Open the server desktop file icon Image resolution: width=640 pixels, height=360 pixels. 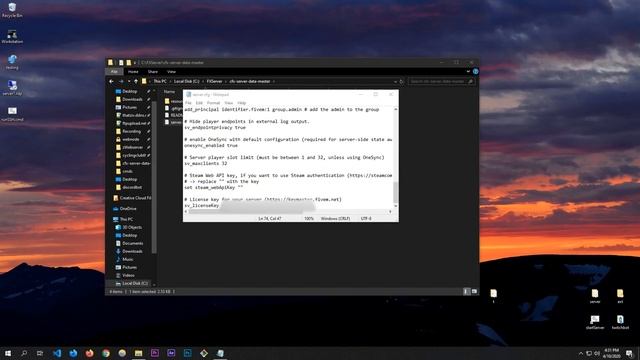click(x=595, y=296)
